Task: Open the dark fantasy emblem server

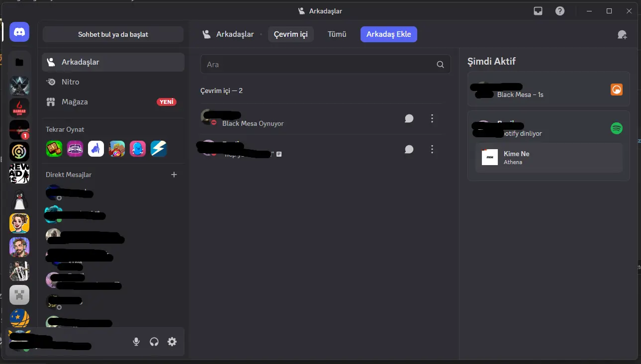Action: point(19,86)
